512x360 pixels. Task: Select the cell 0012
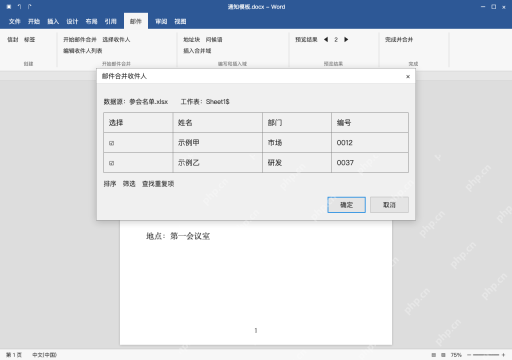(370, 143)
